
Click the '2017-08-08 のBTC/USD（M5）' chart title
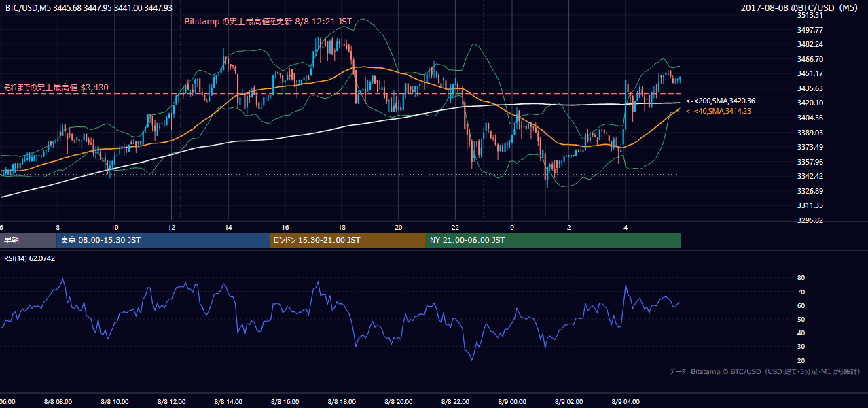[801, 7]
